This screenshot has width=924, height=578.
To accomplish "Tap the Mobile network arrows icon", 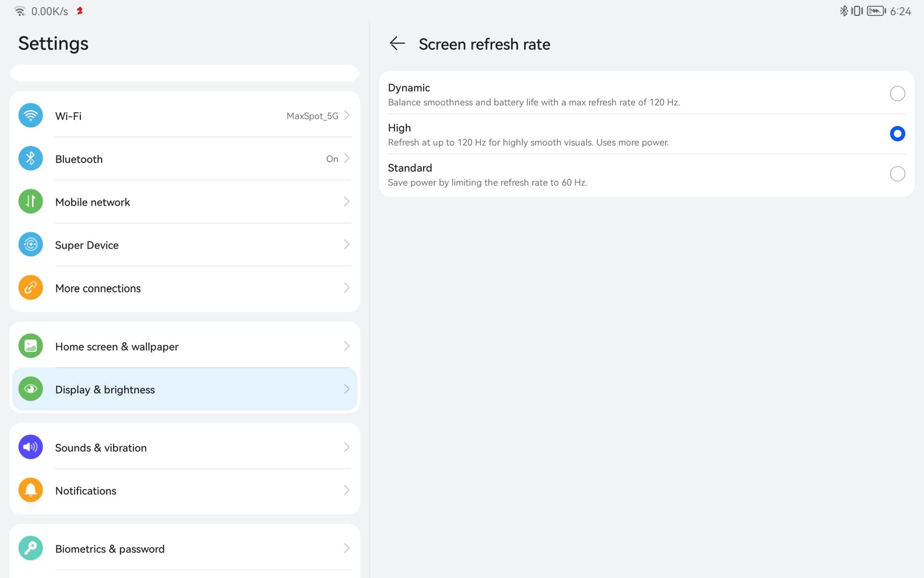I will (x=30, y=201).
